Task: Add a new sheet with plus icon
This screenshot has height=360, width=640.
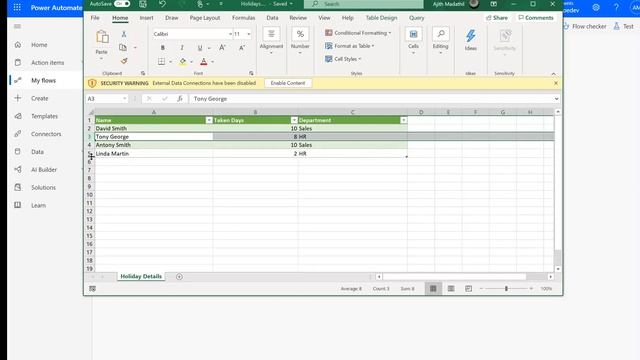Action: pos(179,277)
